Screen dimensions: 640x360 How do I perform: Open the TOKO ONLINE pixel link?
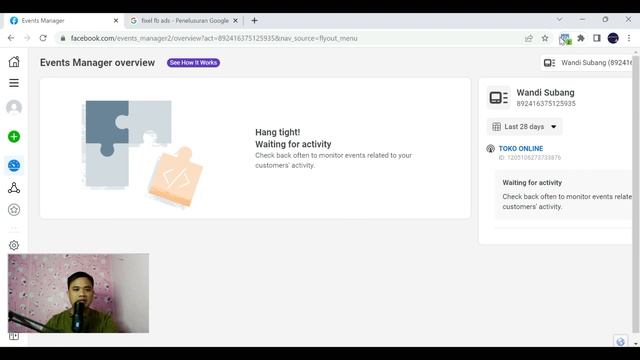[521, 149]
